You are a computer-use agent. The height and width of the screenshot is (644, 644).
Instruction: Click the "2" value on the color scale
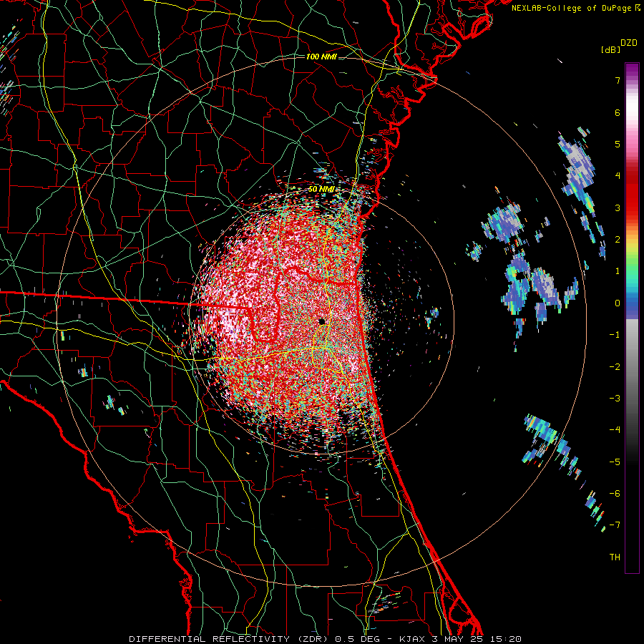(618, 240)
